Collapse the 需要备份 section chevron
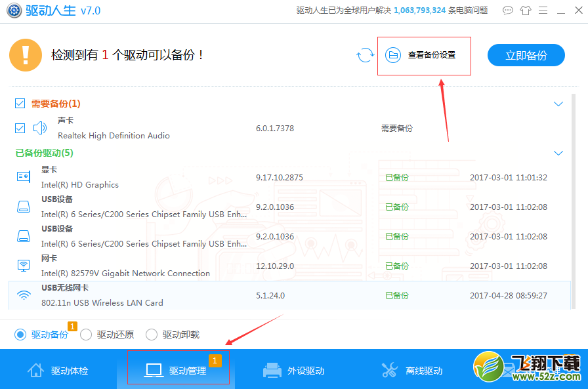 [x=558, y=104]
